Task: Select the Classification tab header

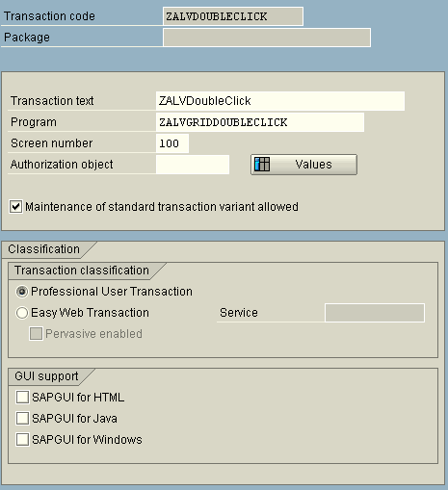Action: [43, 249]
